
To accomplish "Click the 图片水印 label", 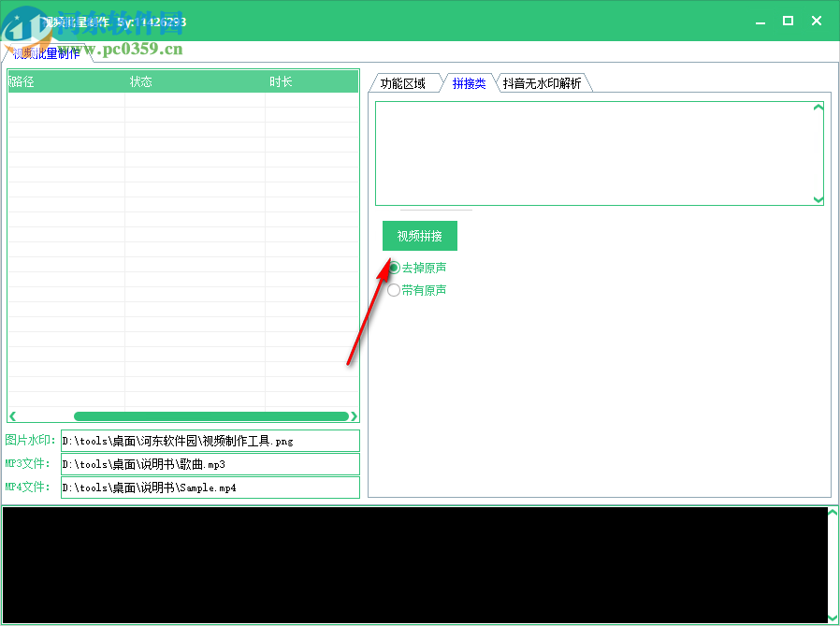I will pos(30,440).
